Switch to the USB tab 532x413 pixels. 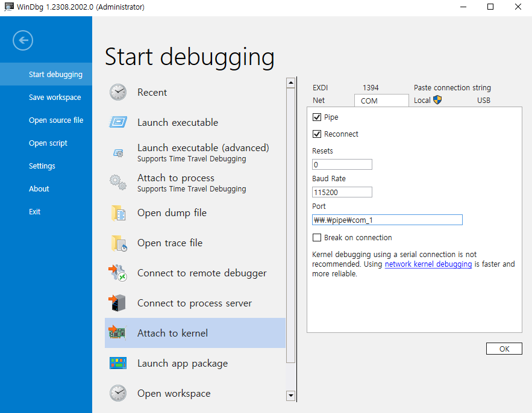[x=483, y=101]
